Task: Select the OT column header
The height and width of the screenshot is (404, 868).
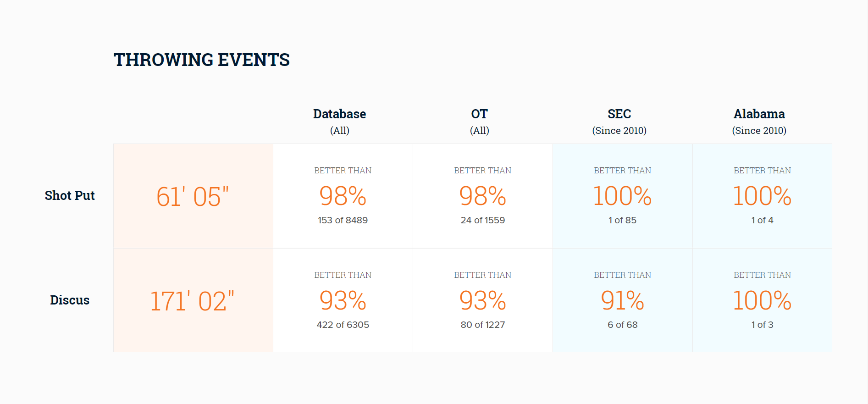Action: [x=480, y=122]
